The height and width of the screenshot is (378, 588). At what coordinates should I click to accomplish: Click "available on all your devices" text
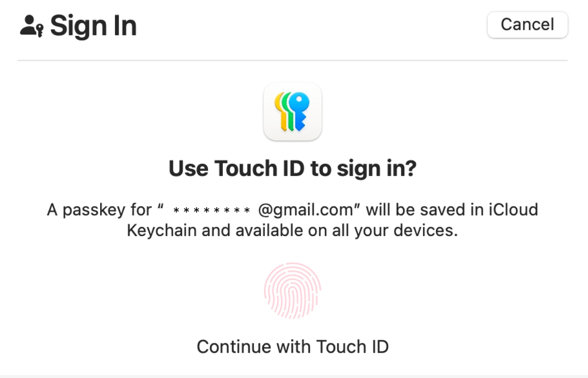click(347, 230)
